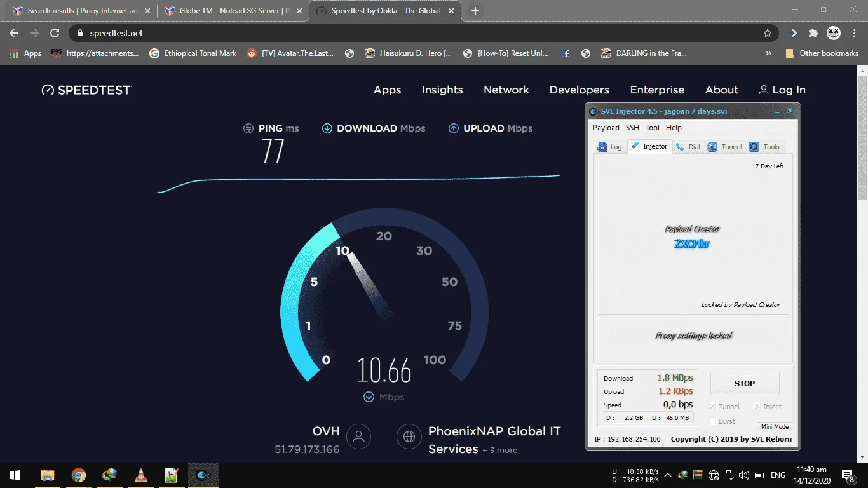Open the Apps page on Speedtest
This screenshot has height=488, width=868.
(387, 90)
